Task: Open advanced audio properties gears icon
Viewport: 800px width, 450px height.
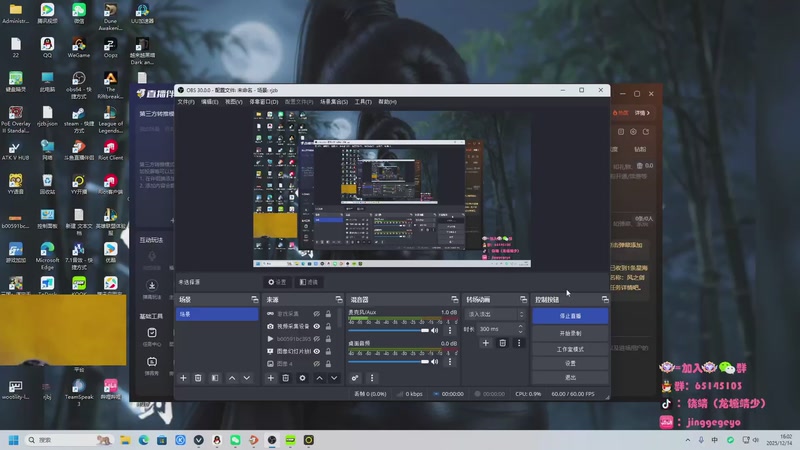Action: pyautogui.click(x=355, y=378)
